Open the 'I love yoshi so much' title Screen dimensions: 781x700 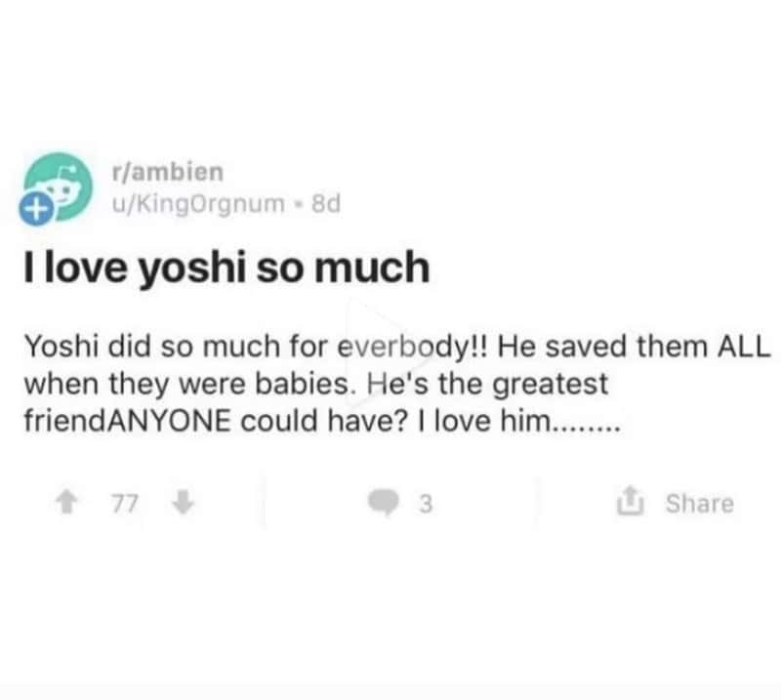[226, 268]
